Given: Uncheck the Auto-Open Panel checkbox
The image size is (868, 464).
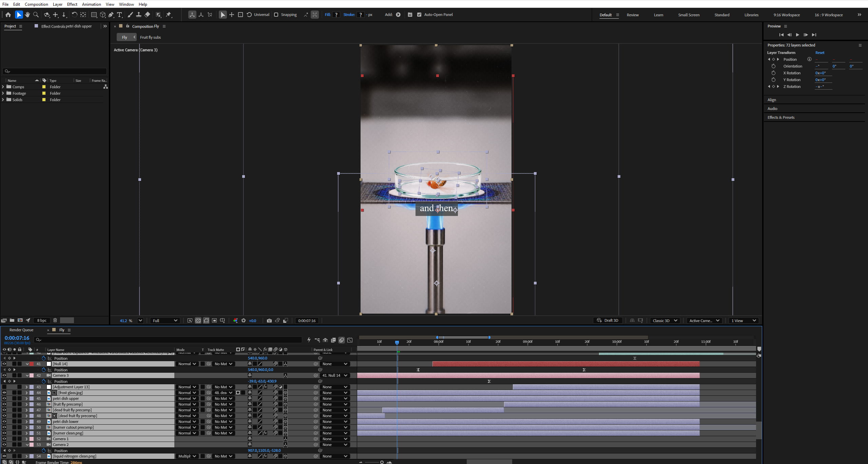Looking at the screenshot, I should pyautogui.click(x=419, y=15).
